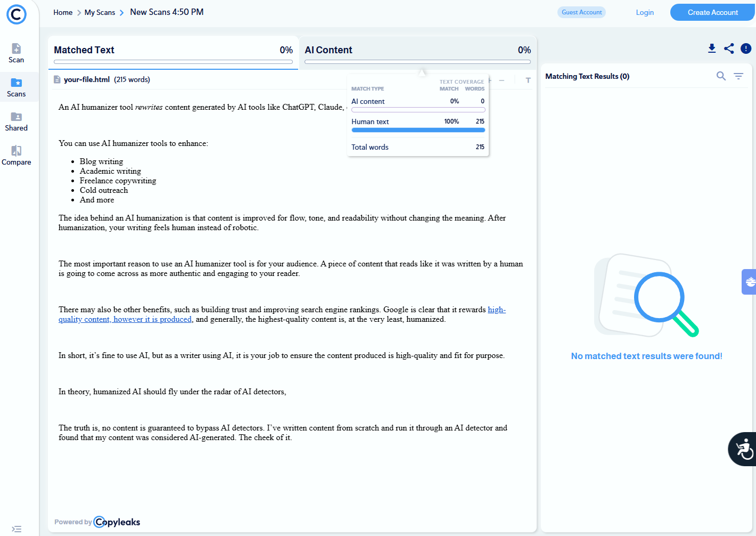Filter the matching text results
This screenshot has height=536, width=756.
[738, 76]
